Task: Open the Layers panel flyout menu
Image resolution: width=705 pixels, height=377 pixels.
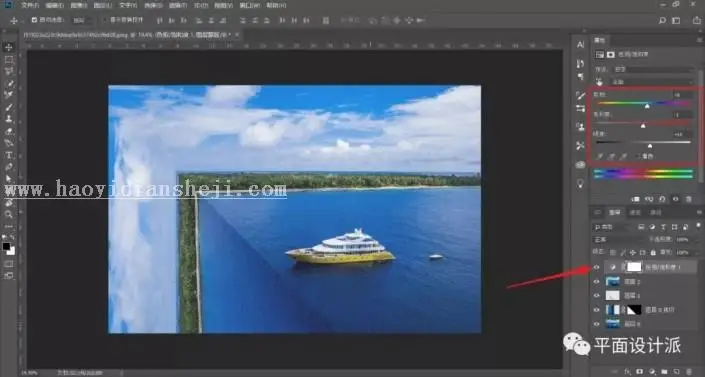Action: tap(699, 212)
